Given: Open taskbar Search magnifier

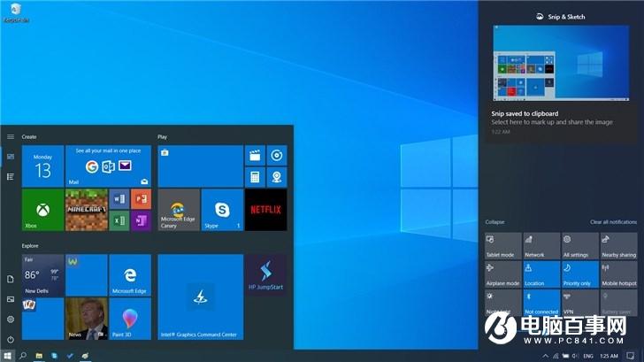Looking at the screenshot, I should (23, 356).
